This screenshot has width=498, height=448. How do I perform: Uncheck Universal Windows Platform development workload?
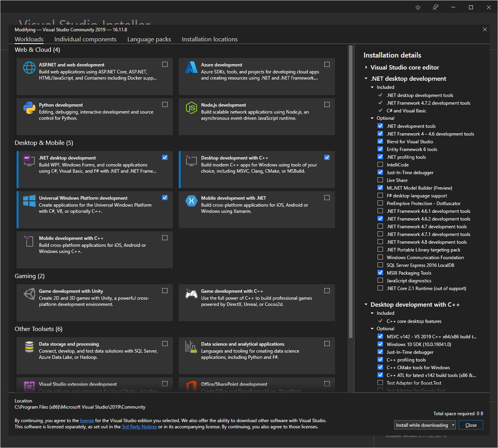[x=165, y=198]
